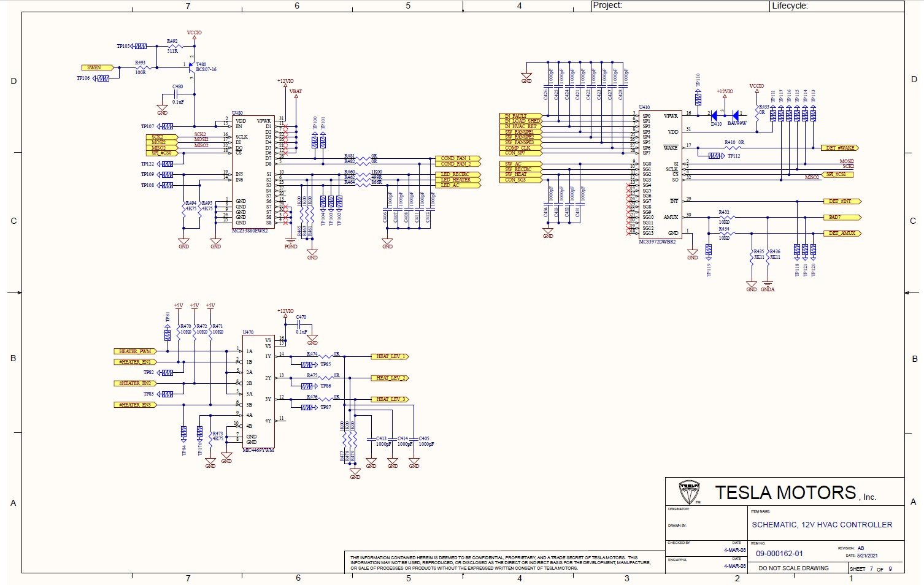Click the title text 'SCHEMATIC, 12V HVAC CONTROLLER'

click(822, 525)
